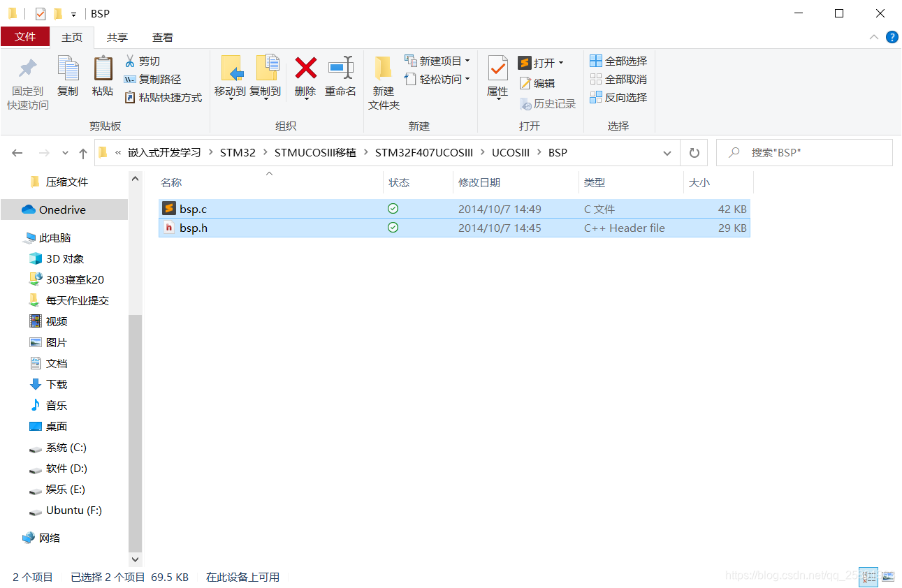Open 每天作业提交 folder in sidebar

77,300
